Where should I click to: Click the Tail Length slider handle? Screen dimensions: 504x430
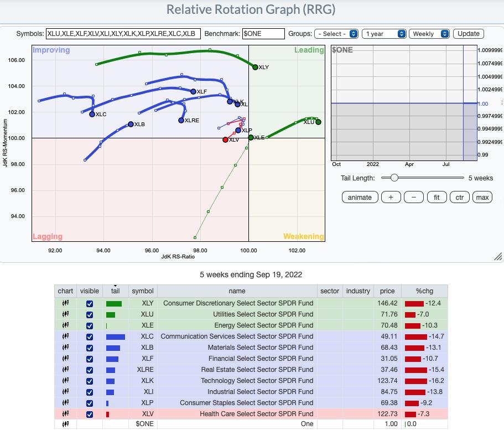(x=394, y=178)
